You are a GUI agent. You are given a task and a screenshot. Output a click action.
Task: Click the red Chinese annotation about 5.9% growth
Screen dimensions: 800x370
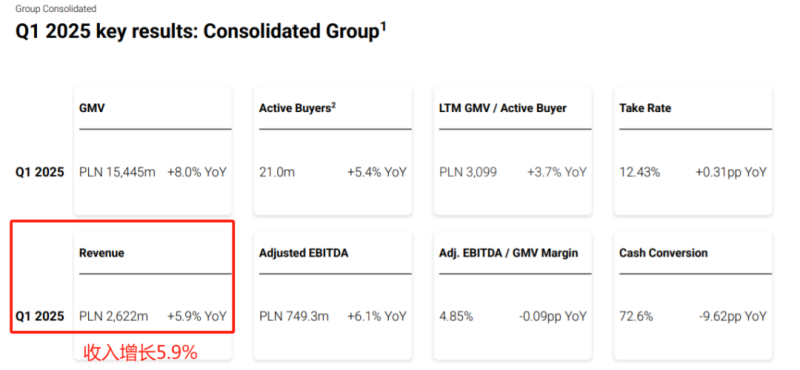(140, 352)
